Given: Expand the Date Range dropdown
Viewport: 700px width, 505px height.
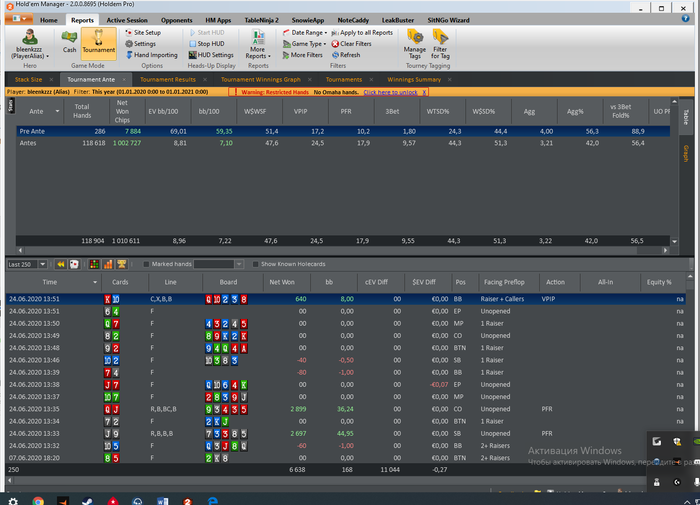Looking at the screenshot, I should [305, 33].
